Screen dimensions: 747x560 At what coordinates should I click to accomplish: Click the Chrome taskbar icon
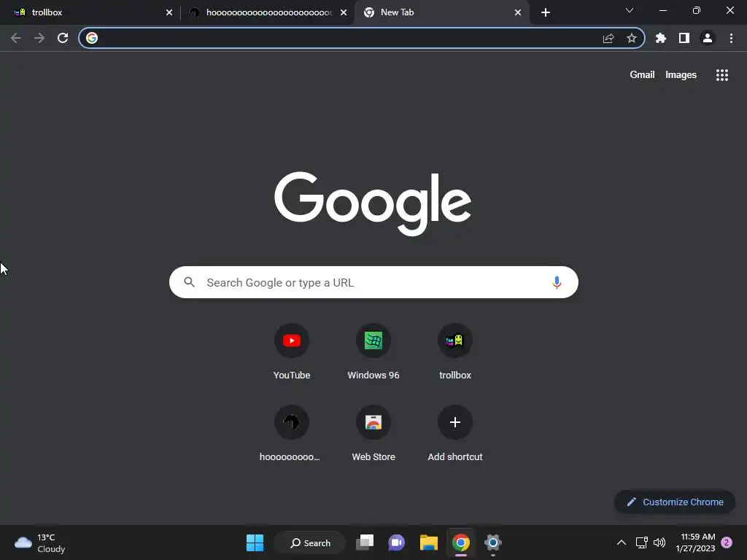click(461, 542)
